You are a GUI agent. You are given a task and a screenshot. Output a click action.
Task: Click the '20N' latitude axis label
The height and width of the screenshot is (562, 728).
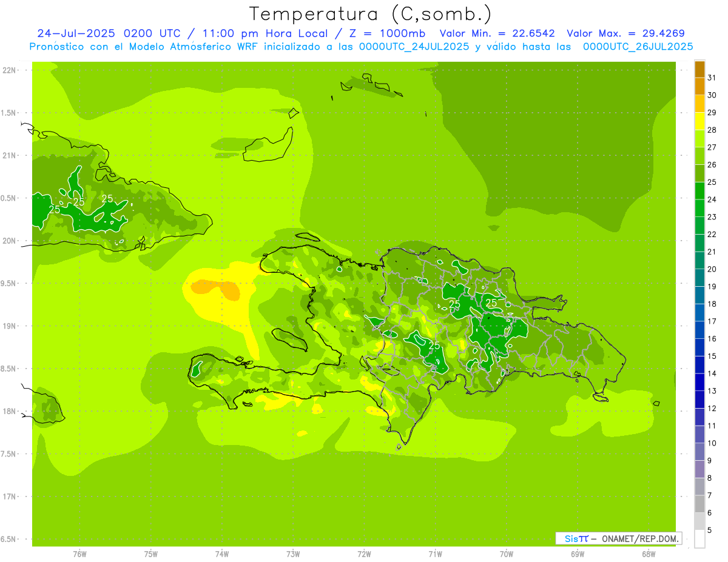(x=10, y=241)
